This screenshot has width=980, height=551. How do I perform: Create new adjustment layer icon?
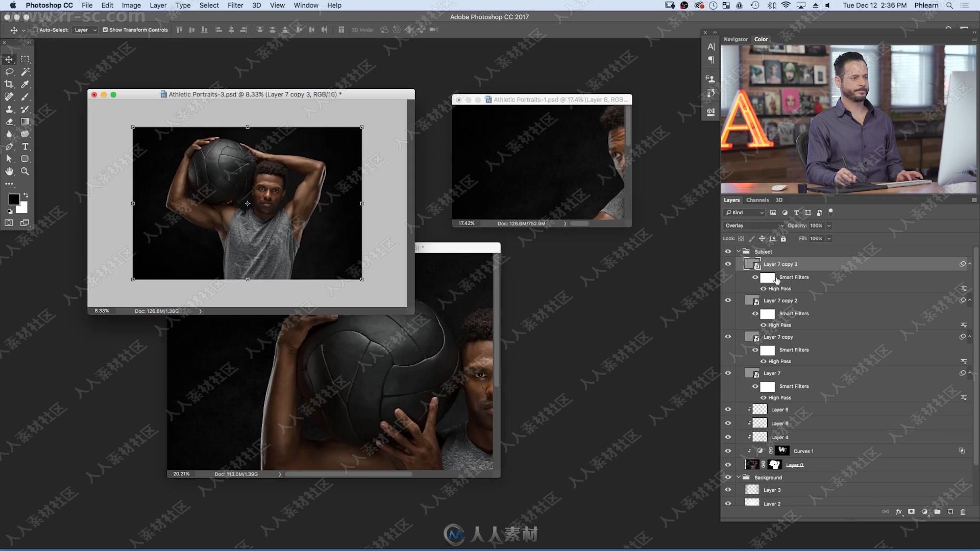[x=924, y=512]
